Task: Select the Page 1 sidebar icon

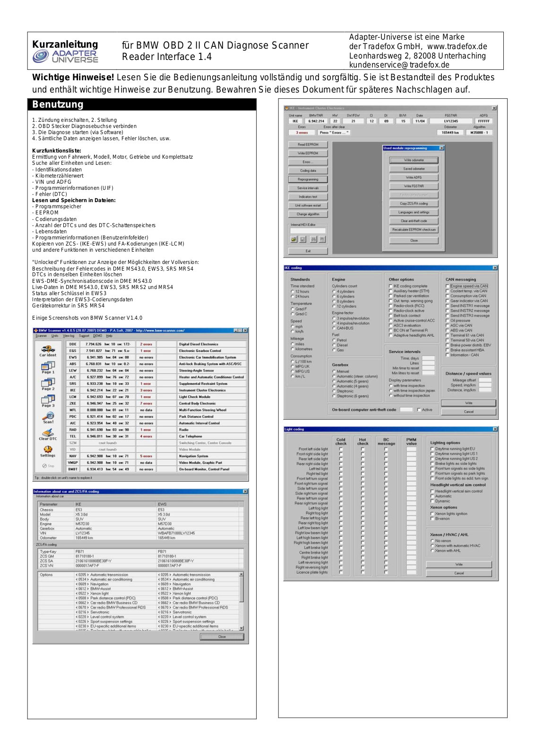Action: (x=48, y=367)
